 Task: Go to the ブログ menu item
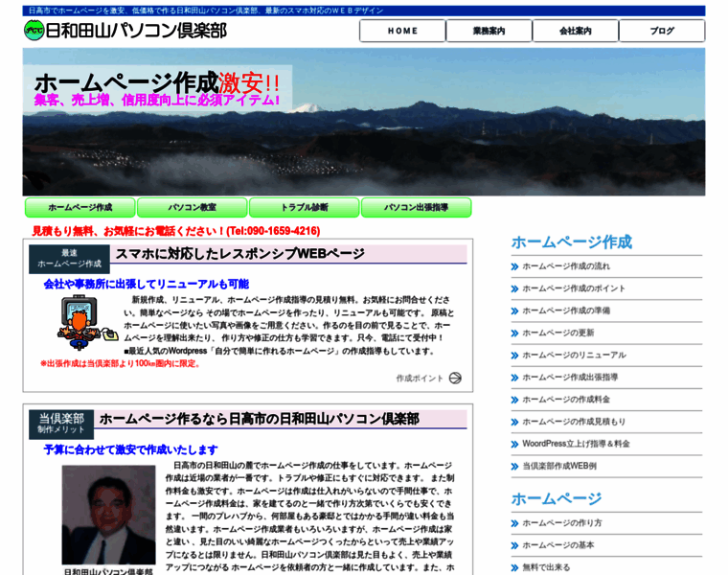pyautogui.click(x=662, y=31)
